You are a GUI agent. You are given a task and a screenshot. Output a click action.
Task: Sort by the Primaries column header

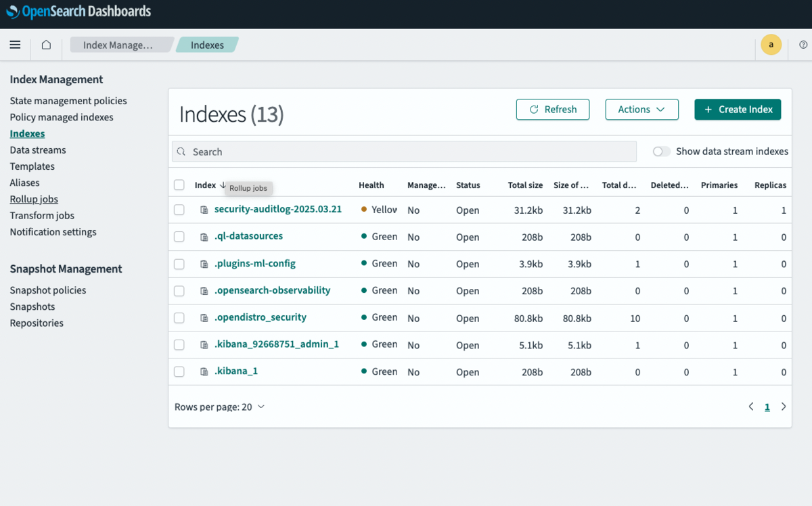coord(719,185)
